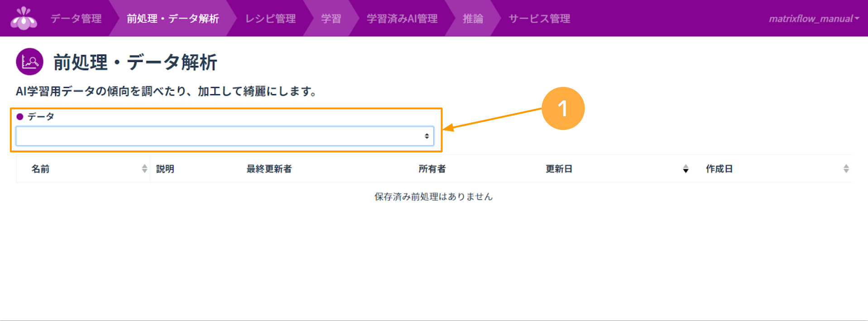Click the 保存済み前処理はありません message
The image size is (868, 321).
pos(433,197)
